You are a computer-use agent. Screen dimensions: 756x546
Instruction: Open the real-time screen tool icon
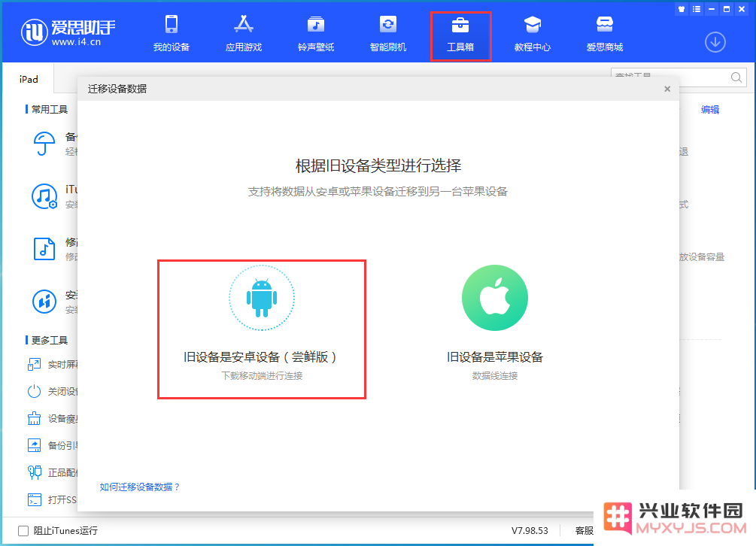[34, 364]
